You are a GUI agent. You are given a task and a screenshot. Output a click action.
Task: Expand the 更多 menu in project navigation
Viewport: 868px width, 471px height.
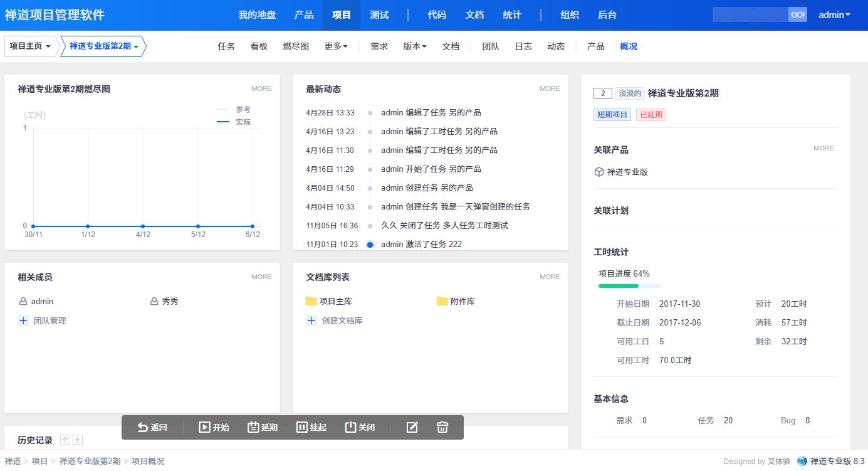pyautogui.click(x=336, y=46)
